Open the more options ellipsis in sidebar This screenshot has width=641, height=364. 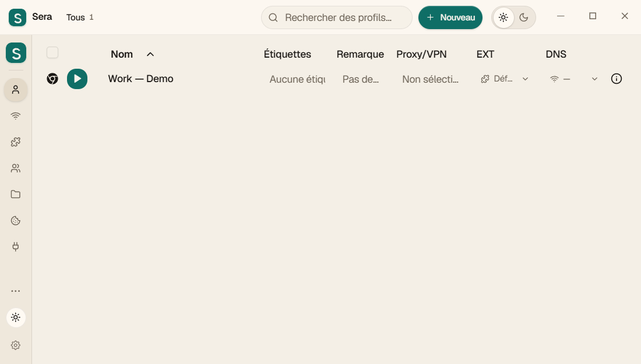(16, 291)
